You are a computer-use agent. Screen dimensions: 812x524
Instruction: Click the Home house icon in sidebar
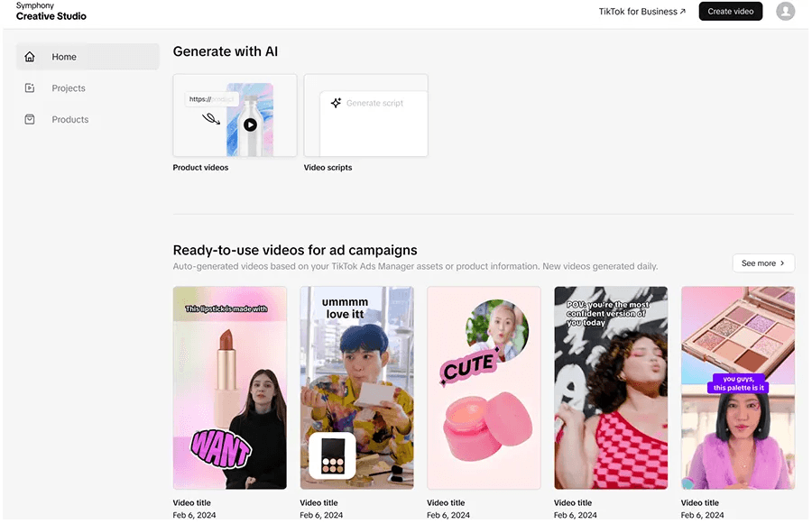(x=30, y=57)
